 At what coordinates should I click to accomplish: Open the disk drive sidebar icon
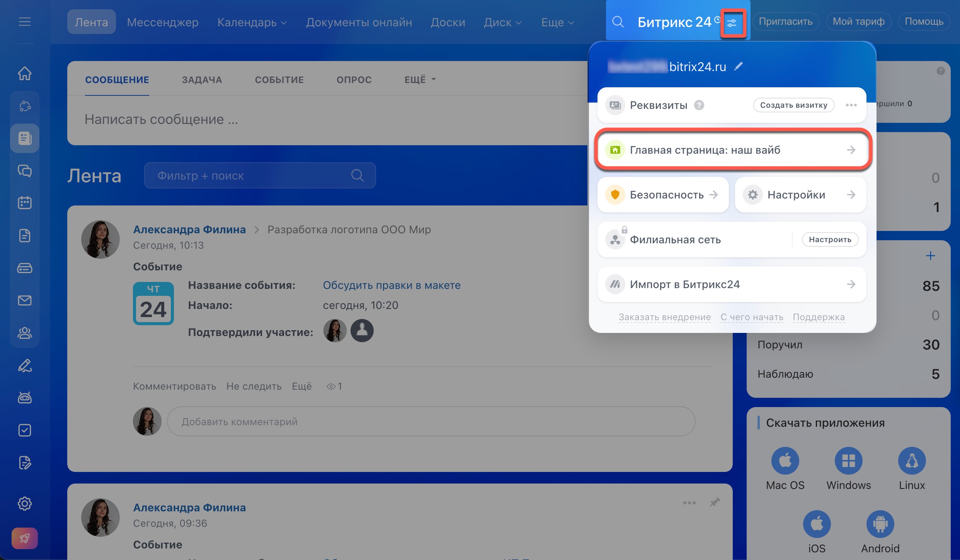click(25, 268)
